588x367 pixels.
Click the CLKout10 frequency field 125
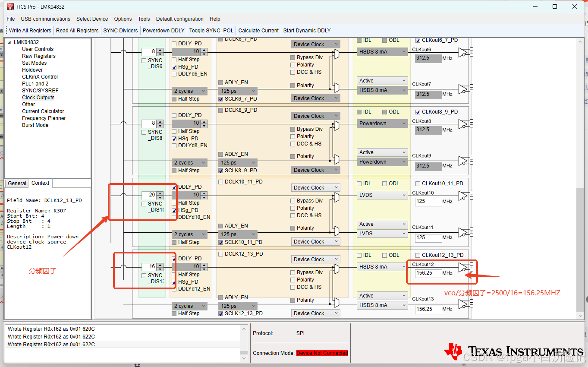pos(428,202)
